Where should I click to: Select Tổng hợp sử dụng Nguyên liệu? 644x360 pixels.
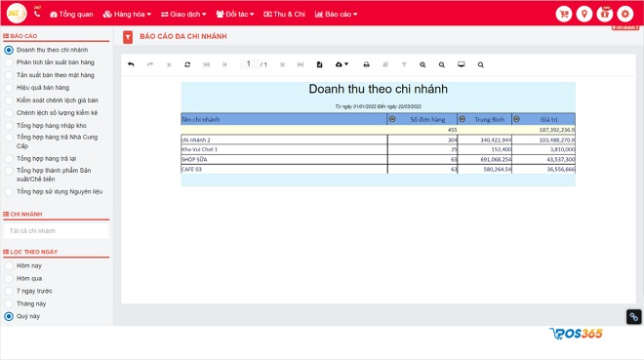(x=54, y=191)
